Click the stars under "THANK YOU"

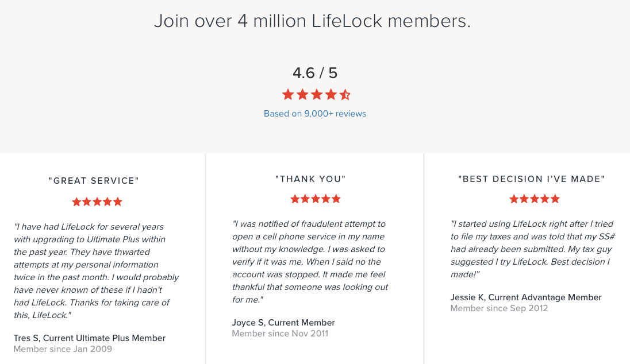click(315, 199)
